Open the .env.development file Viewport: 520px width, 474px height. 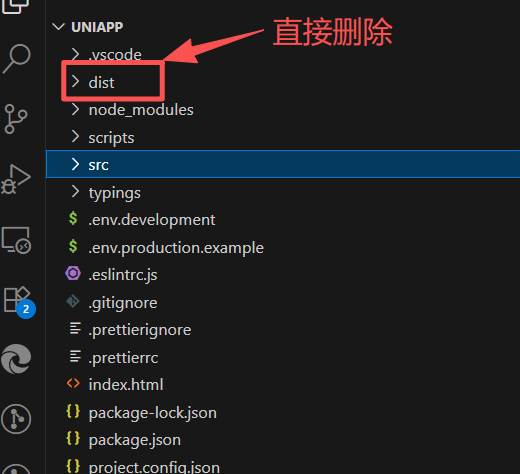coord(152,220)
